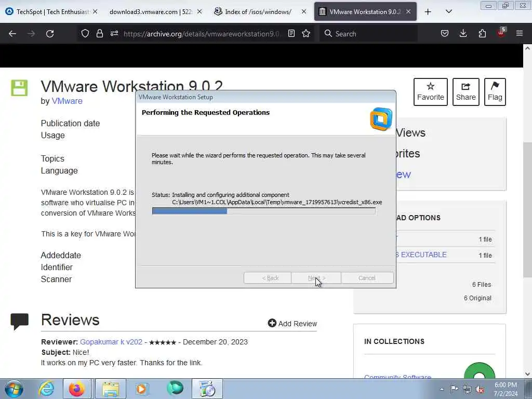Open the Firefox downloads panel
This screenshot has width=532, height=399.
coord(463,33)
